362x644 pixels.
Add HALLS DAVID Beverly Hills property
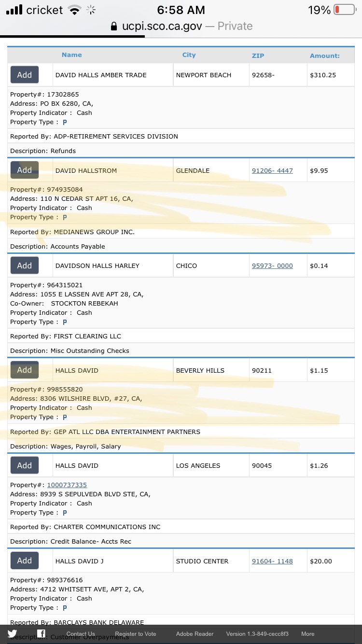[x=25, y=370]
